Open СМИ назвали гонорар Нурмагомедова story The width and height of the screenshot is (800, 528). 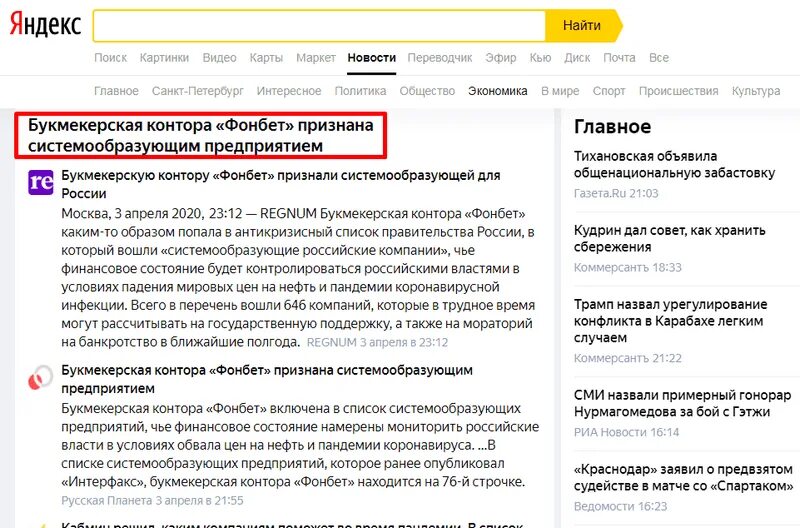point(683,403)
